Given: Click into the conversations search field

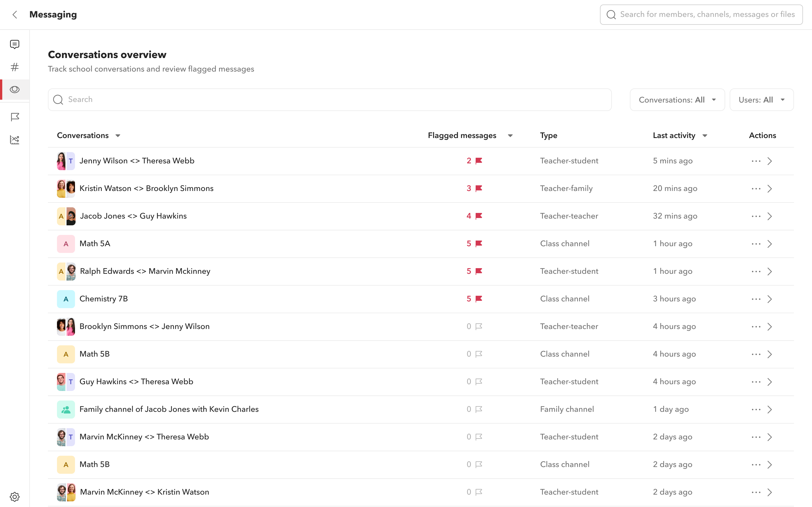Looking at the screenshot, I should click(330, 99).
